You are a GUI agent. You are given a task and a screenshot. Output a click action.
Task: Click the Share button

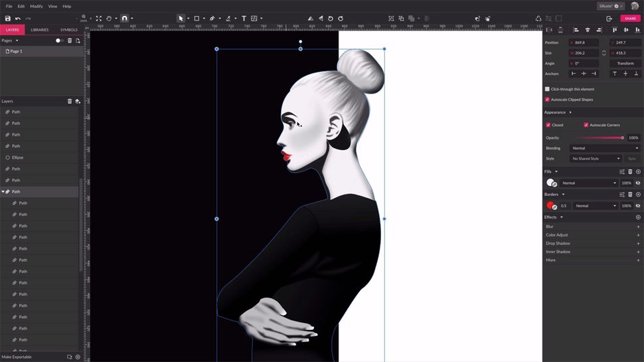click(631, 19)
